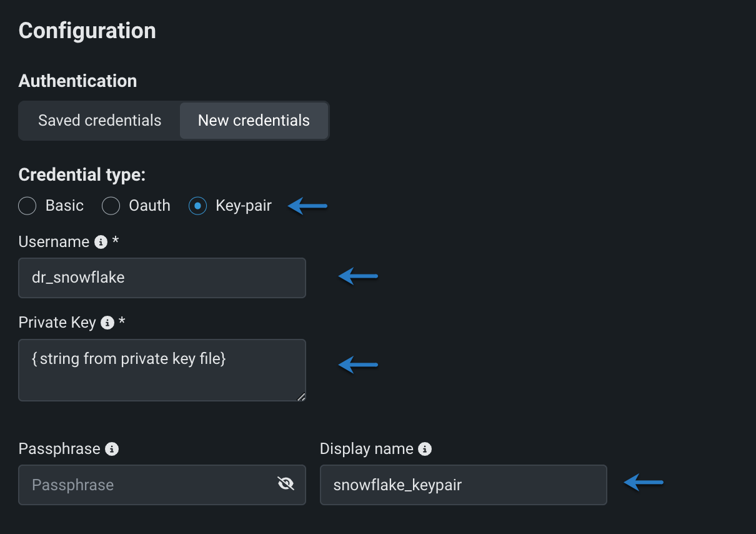Show info icon beside Private Key

tap(107, 323)
